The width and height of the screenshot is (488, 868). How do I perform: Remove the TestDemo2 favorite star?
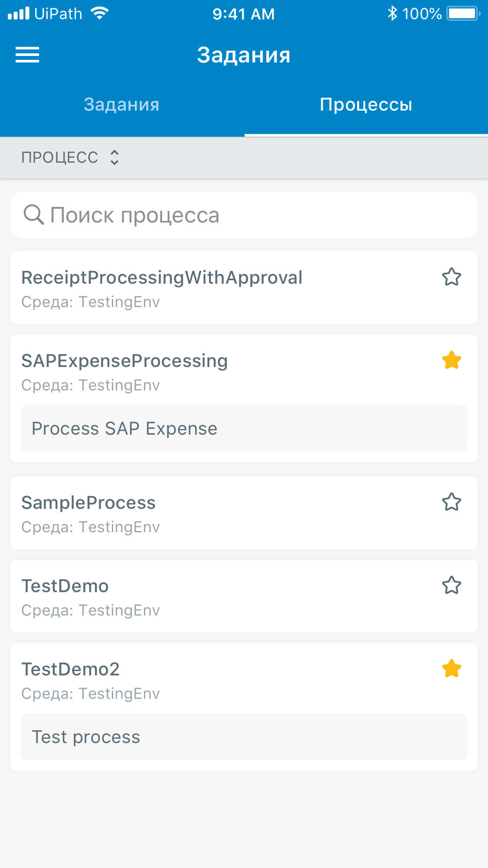click(x=452, y=668)
